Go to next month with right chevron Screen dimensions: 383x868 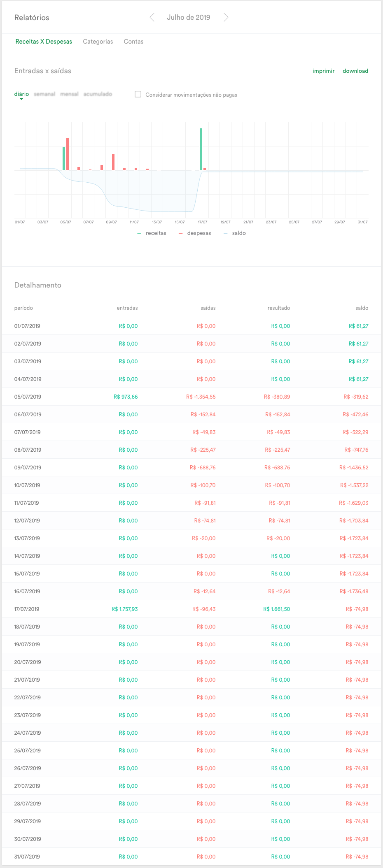pyautogui.click(x=226, y=17)
